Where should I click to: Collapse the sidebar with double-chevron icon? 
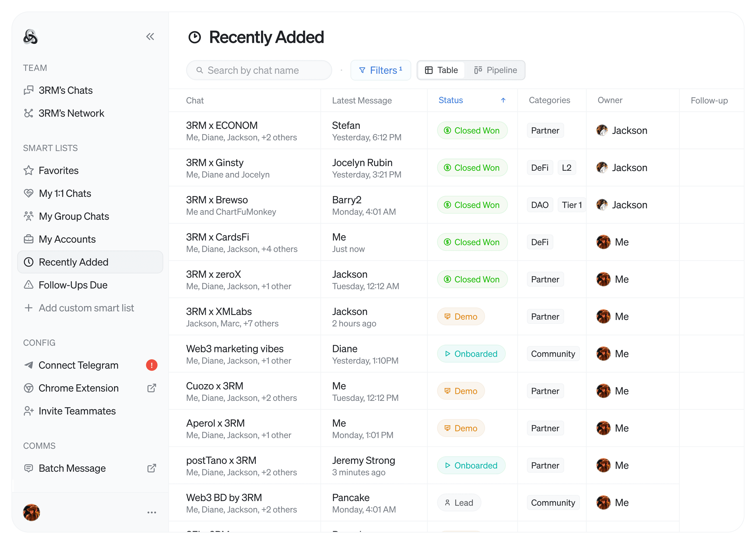150,36
